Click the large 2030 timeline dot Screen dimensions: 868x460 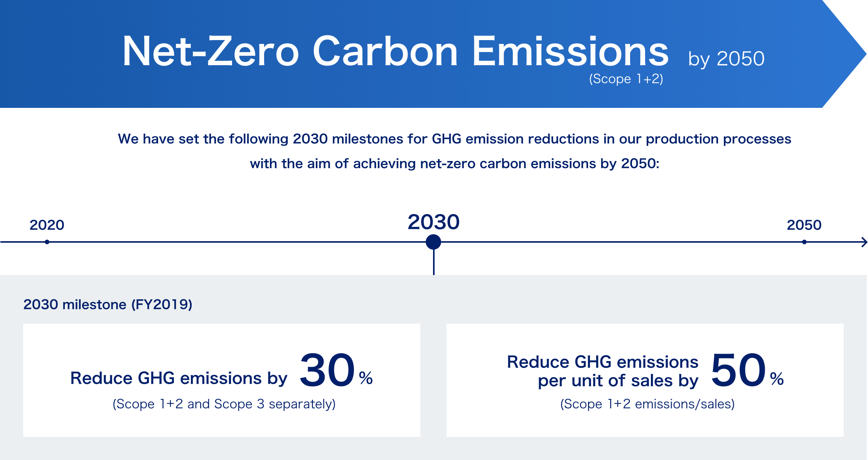coord(433,242)
